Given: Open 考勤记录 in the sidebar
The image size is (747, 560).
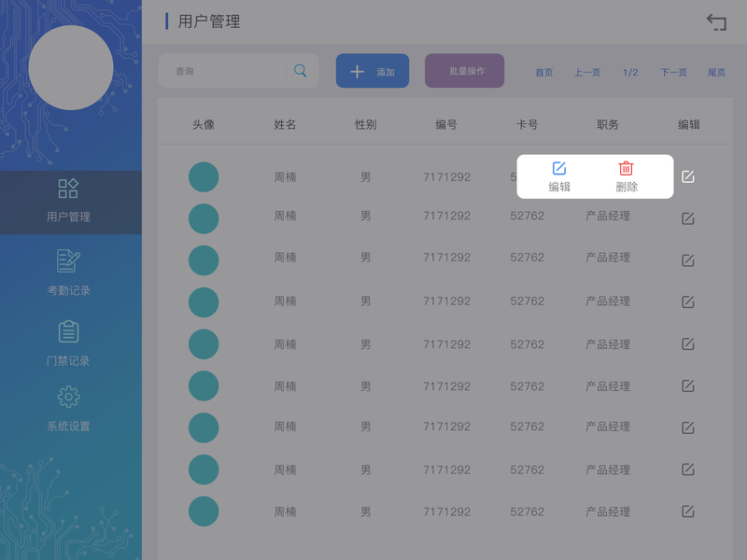Looking at the screenshot, I should (68, 273).
